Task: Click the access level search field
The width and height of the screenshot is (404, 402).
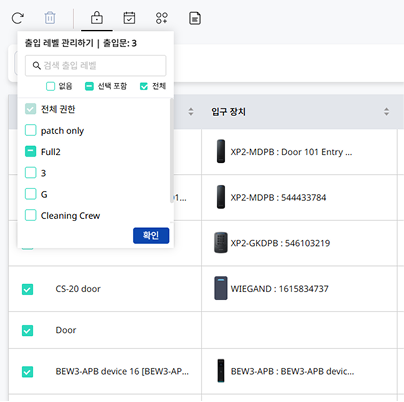Action: coord(96,66)
